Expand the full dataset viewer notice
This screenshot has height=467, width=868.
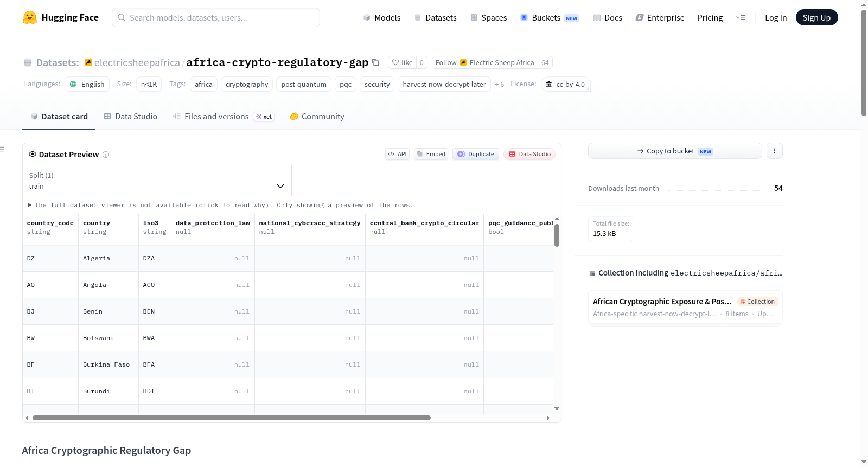(x=220, y=205)
